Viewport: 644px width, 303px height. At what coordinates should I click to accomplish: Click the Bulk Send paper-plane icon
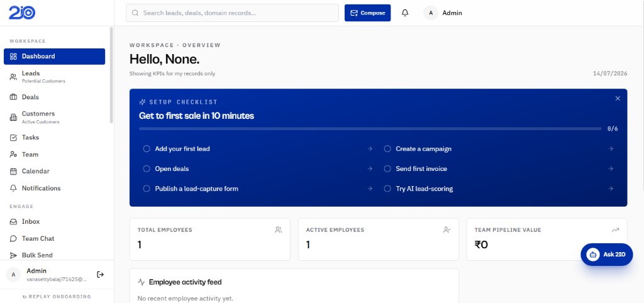click(x=13, y=255)
